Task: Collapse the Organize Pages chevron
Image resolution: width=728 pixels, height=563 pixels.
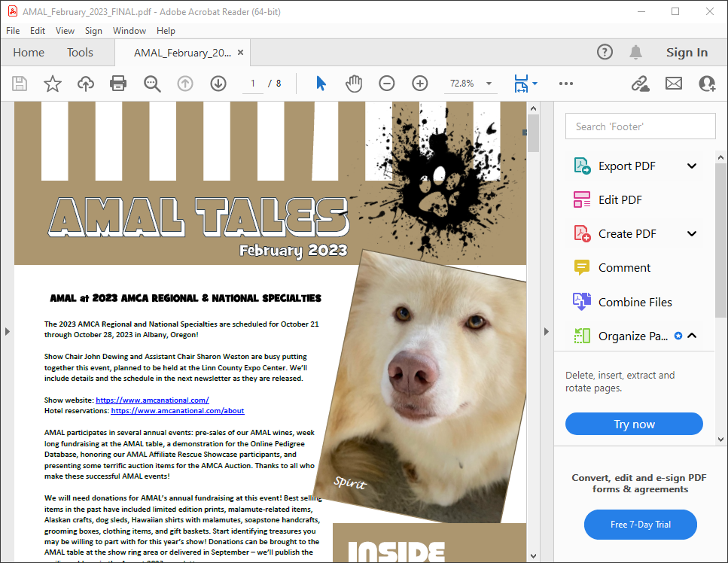Action: 692,336
